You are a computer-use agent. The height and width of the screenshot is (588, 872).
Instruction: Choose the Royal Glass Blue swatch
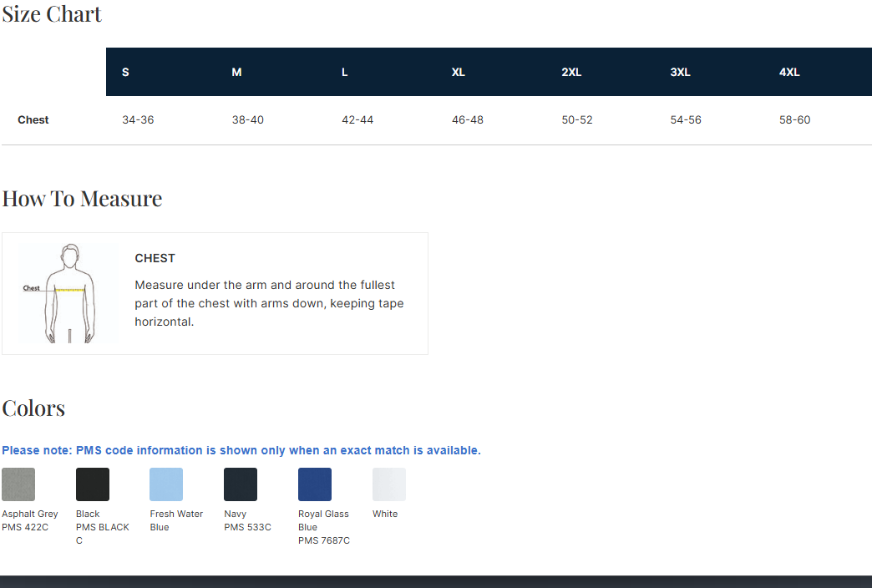[x=315, y=484]
